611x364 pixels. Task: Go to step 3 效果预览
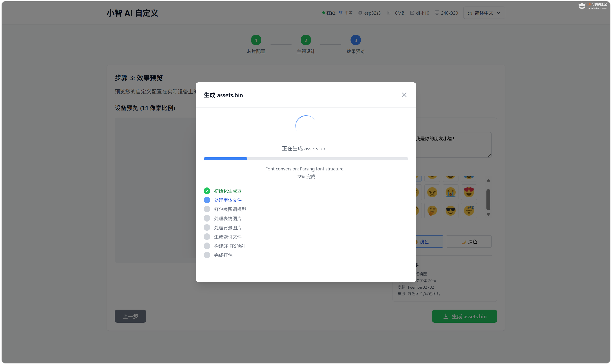tap(355, 40)
